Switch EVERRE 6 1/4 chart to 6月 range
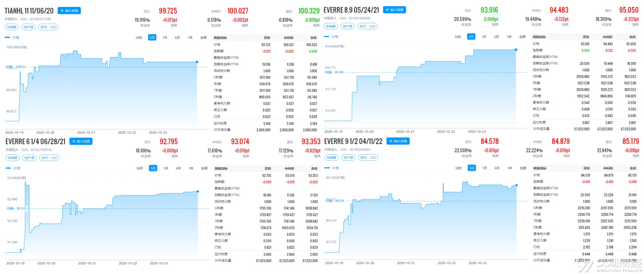The image size is (644, 274). (x=178, y=168)
